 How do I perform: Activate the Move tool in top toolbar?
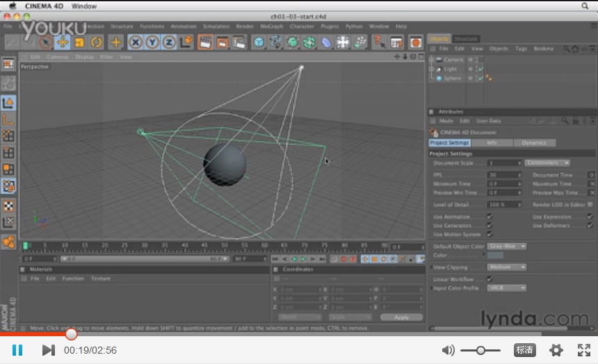[63, 42]
